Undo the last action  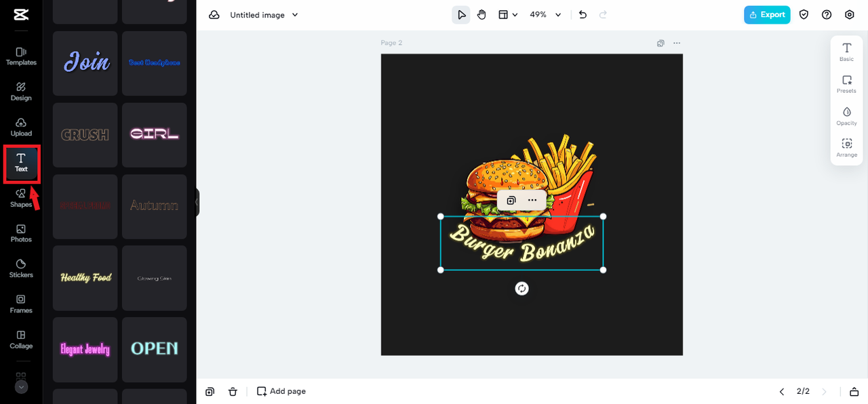click(583, 15)
